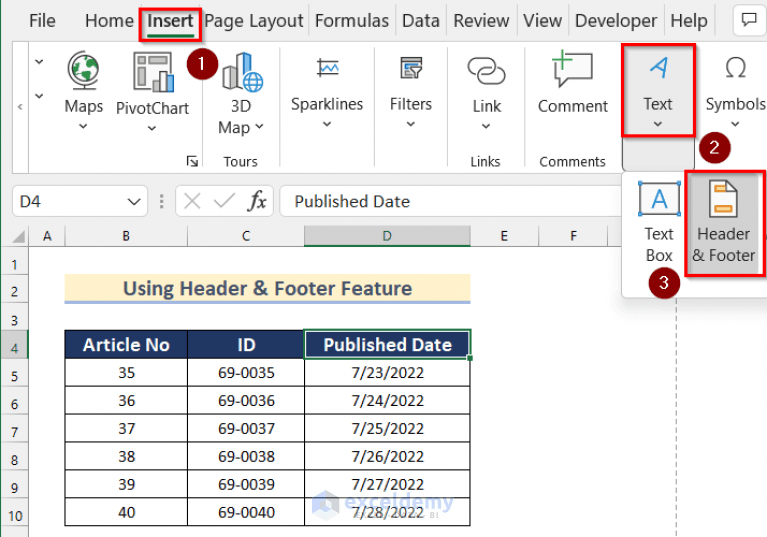The image size is (767, 537).
Task: Select cell with date 7/23/2022
Action: point(387,373)
